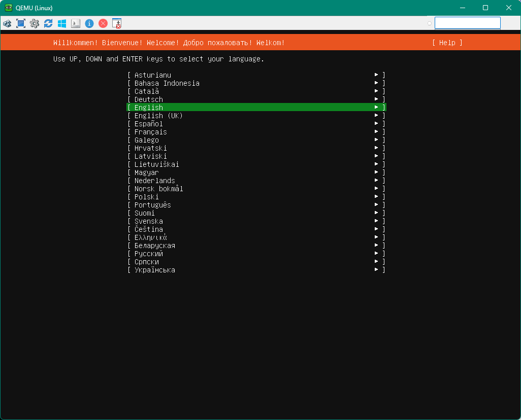Image resolution: width=521 pixels, height=420 pixels.
Task: Select Deutsch language
Action: tap(256, 99)
